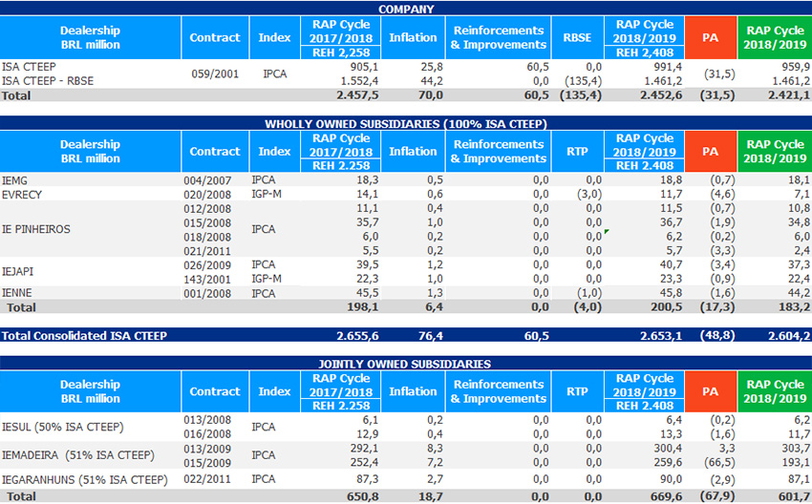Select contract cell 021/2011
Viewport: 812px width, 504px height.
click(x=207, y=251)
